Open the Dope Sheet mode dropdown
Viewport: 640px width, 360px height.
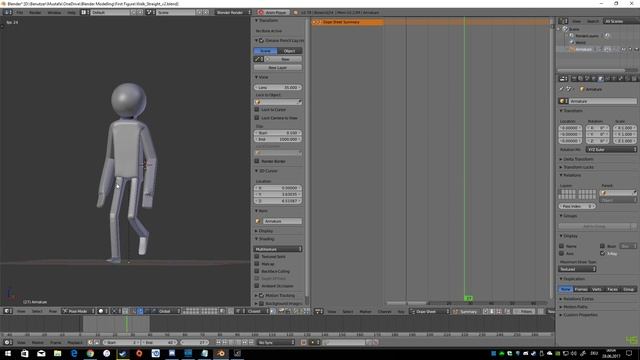pyautogui.click(x=429, y=311)
